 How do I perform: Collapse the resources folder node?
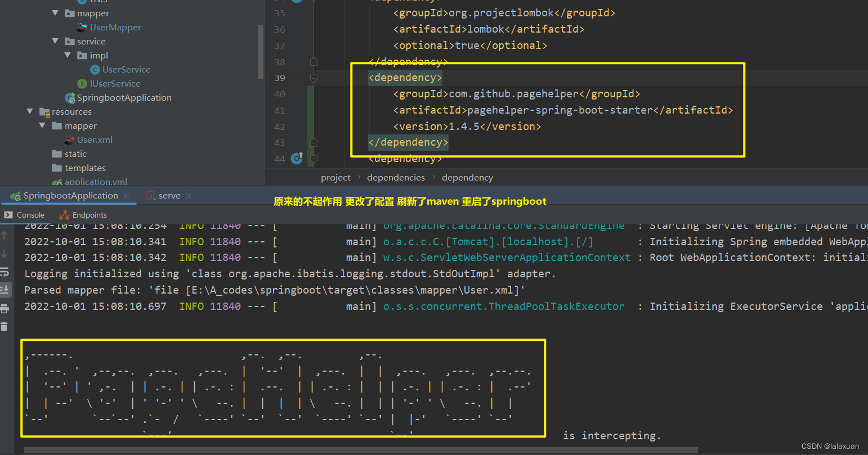click(30, 111)
